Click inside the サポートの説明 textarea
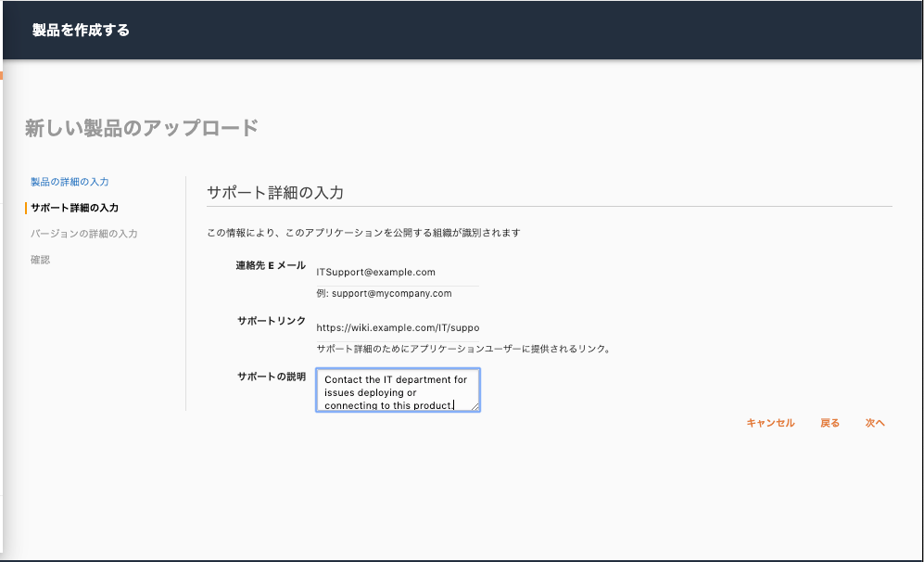 [398, 390]
